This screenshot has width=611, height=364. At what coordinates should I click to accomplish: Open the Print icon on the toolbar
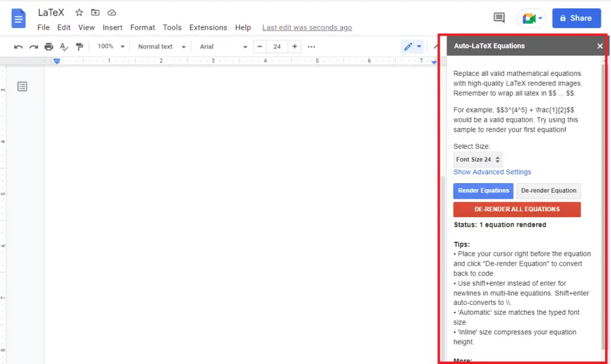tap(48, 46)
